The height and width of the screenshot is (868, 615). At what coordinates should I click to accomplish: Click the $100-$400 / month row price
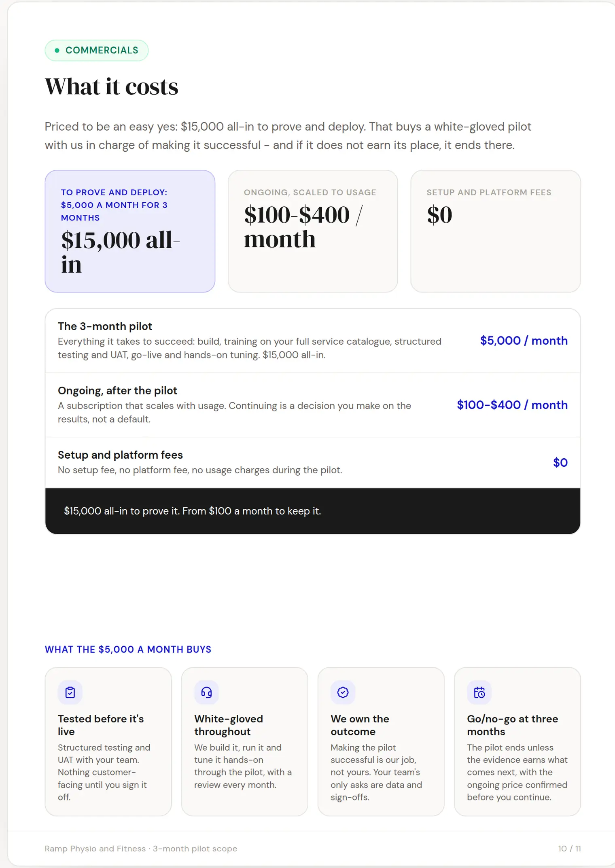click(x=512, y=405)
